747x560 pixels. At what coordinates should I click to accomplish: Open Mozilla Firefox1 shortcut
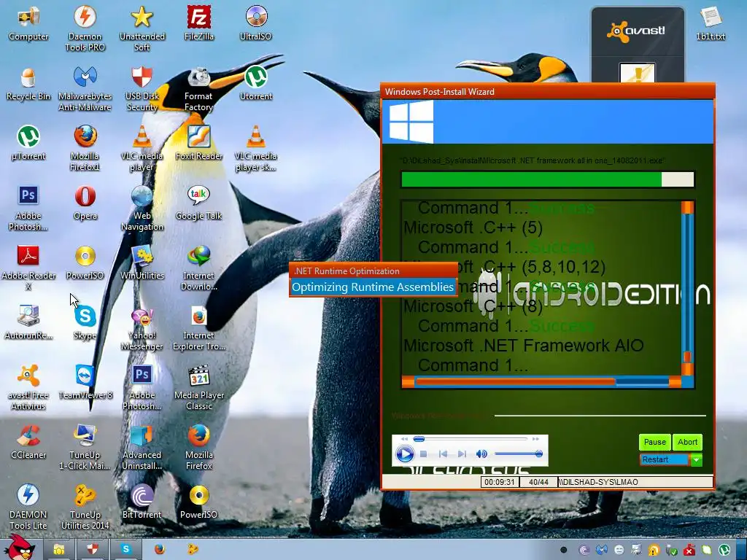[x=85, y=149]
